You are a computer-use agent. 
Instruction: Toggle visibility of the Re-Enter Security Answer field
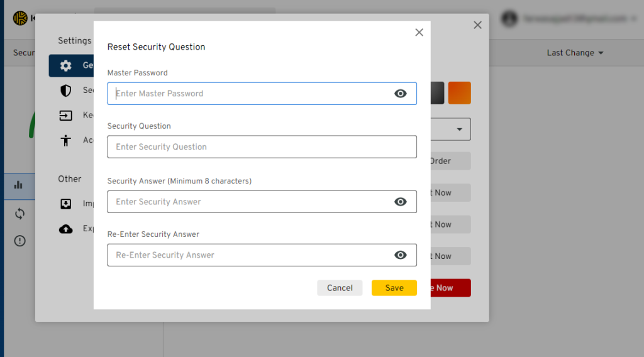click(x=401, y=255)
